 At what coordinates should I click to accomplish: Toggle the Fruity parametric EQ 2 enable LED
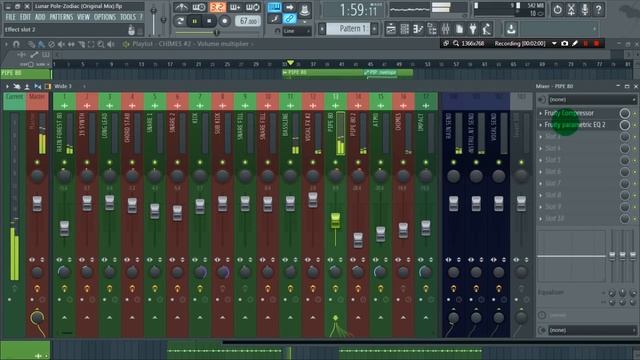(635, 125)
